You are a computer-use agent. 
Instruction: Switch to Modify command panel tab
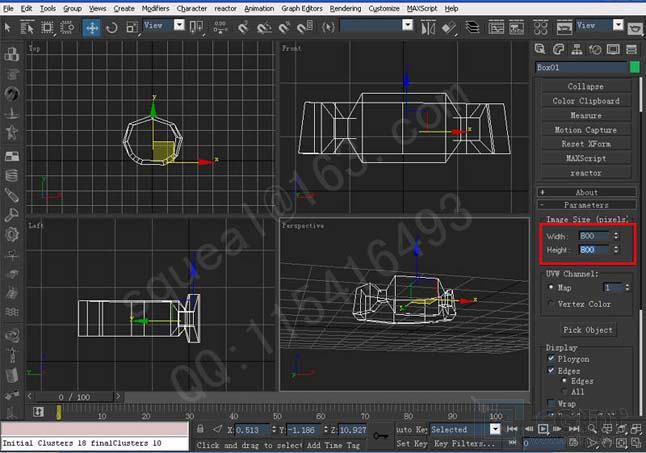coord(558,49)
